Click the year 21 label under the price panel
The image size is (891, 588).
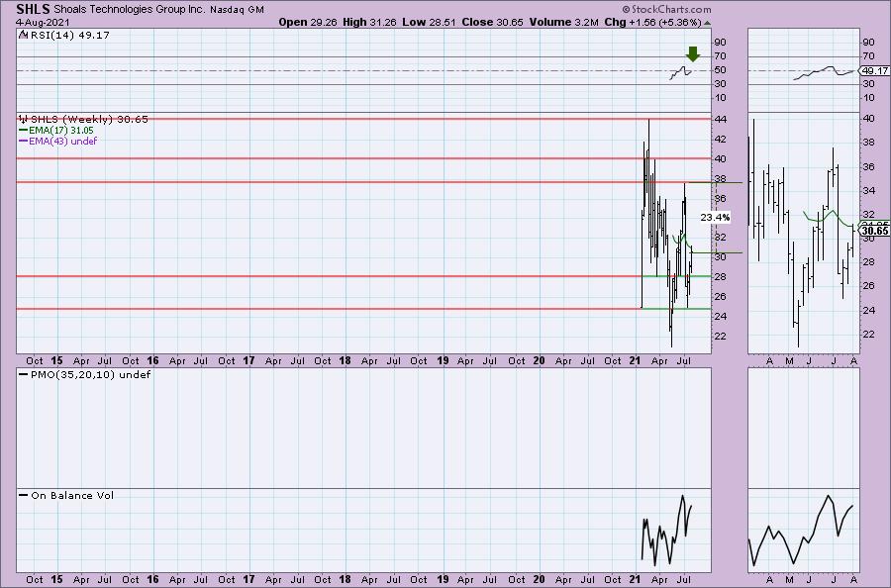(636, 360)
